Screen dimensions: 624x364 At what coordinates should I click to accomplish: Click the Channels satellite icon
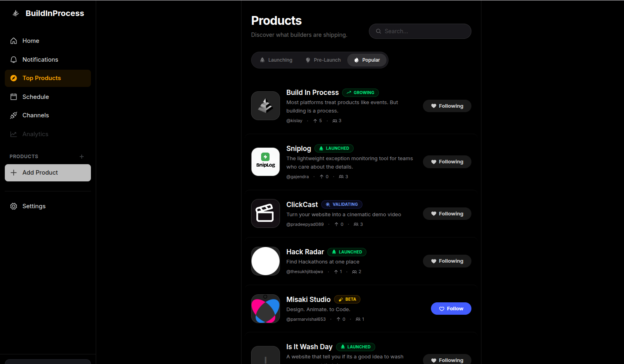pyautogui.click(x=13, y=115)
